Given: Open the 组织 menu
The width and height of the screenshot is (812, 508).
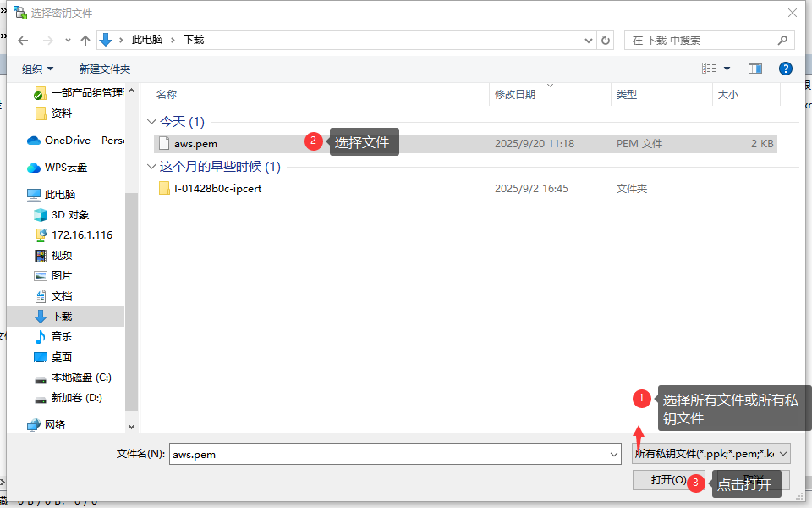Looking at the screenshot, I should click(x=37, y=69).
